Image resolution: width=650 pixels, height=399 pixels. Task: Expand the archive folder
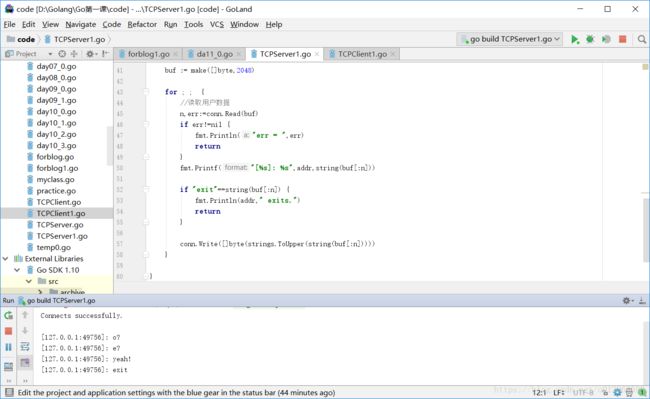pyautogui.click(x=40, y=292)
